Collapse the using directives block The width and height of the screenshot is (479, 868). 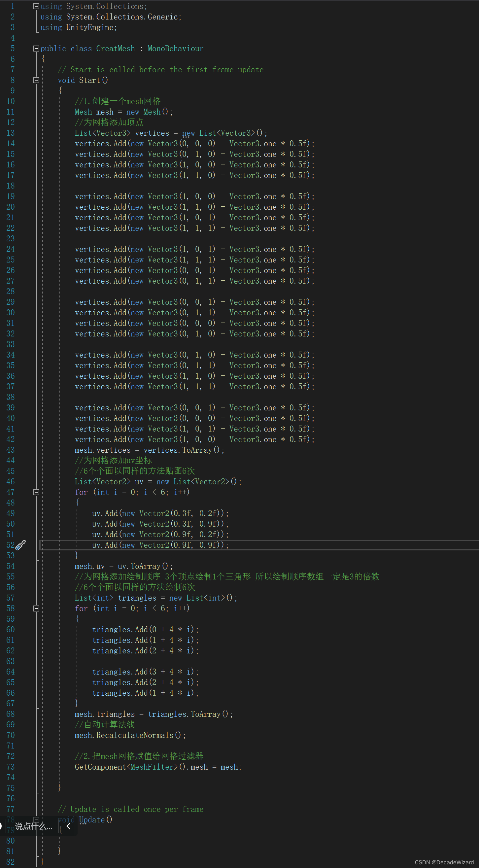click(x=36, y=6)
